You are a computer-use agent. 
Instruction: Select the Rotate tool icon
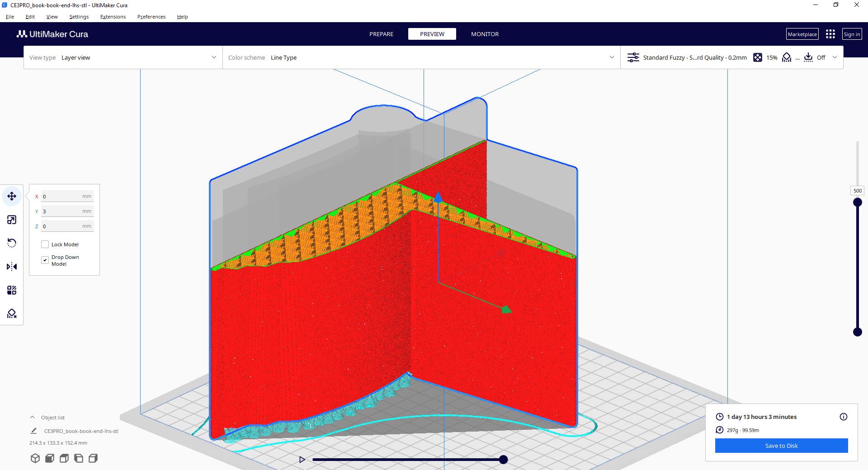tap(12, 243)
